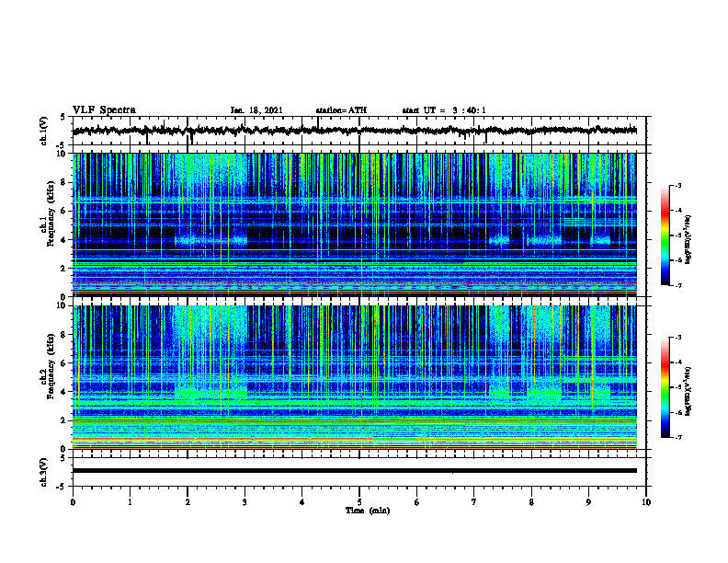Click time axis tick label "6"

(417, 502)
